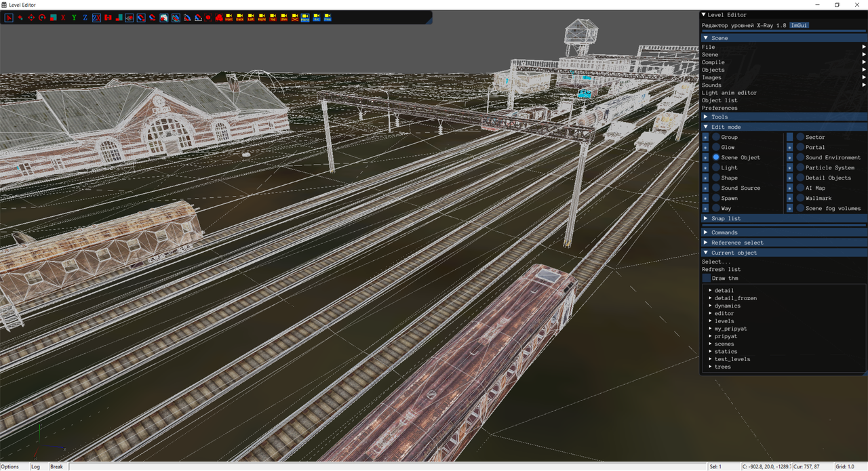This screenshot has width=868, height=471.
Task: Collapse the Level Editor panel triangle
Action: coord(703,14)
